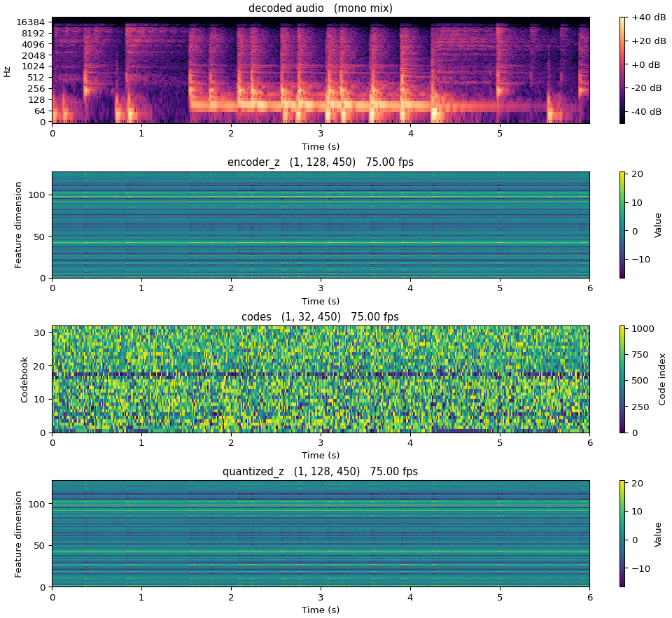Click Time (s) label under quantized_z plot

(321, 610)
